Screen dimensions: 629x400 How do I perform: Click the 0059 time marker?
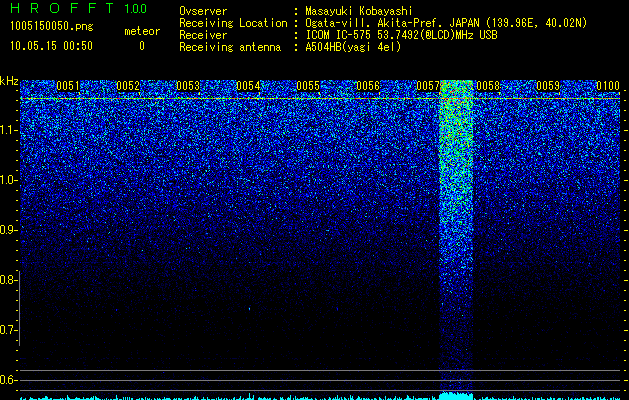pos(548,86)
